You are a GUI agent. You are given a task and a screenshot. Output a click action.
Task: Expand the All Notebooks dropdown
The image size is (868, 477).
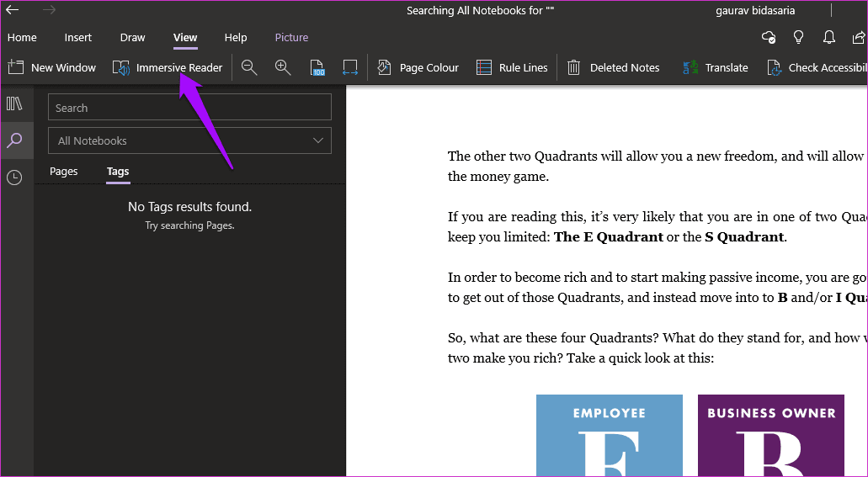pos(190,140)
